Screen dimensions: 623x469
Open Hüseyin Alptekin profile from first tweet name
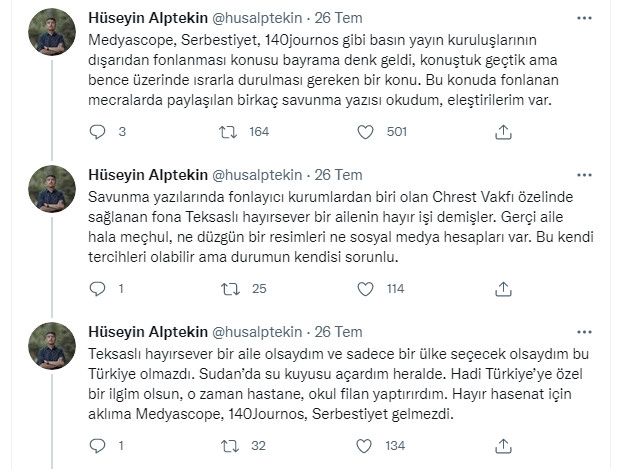(x=149, y=18)
